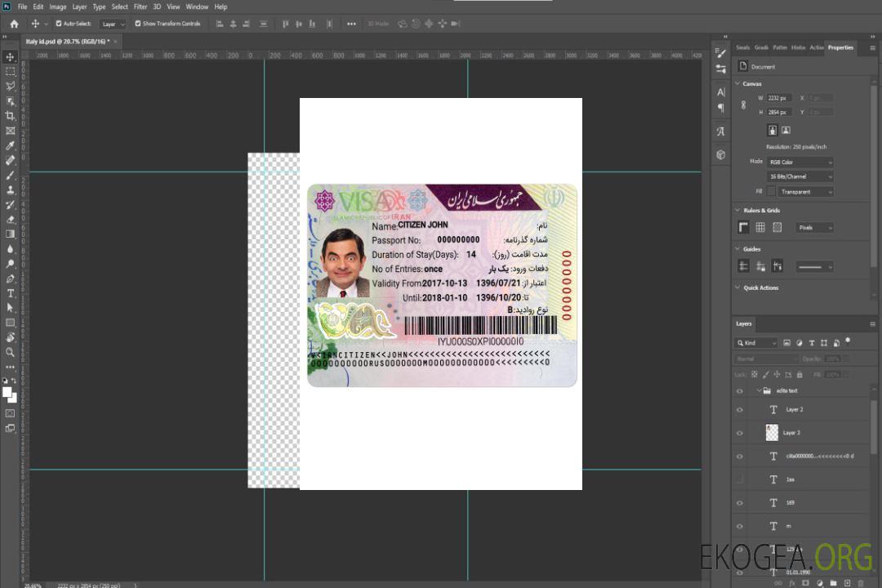Image resolution: width=882 pixels, height=588 pixels.
Task: Switch to the History panel tab
Action: point(798,48)
